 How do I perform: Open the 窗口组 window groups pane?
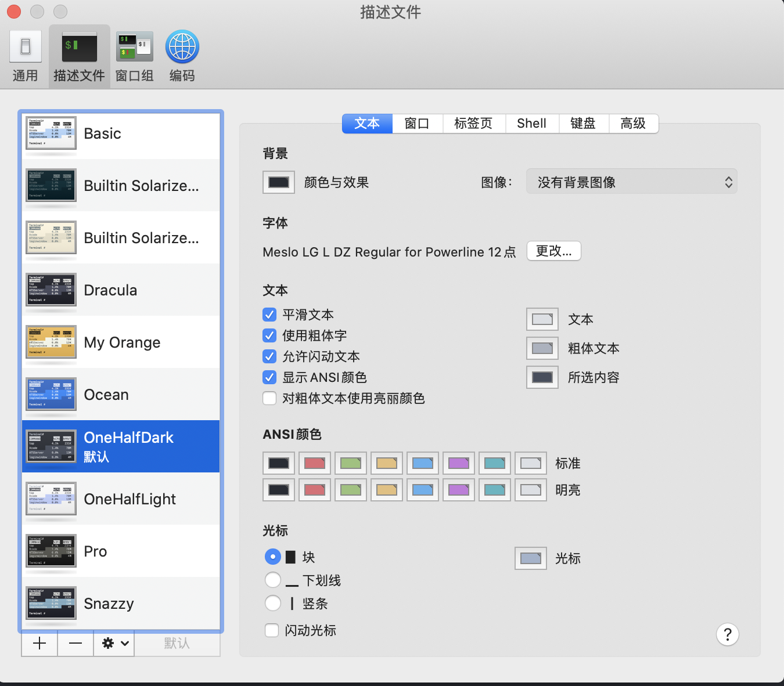pos(135,56)
